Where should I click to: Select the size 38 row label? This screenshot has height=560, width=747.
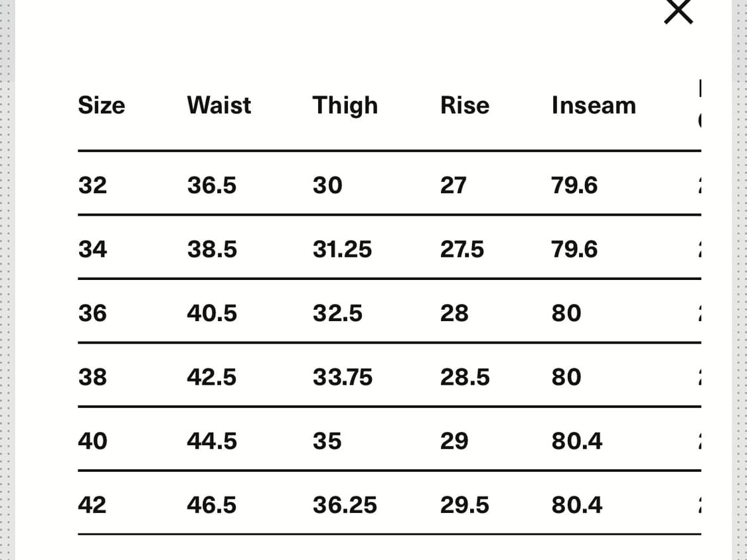click(92, 377)
